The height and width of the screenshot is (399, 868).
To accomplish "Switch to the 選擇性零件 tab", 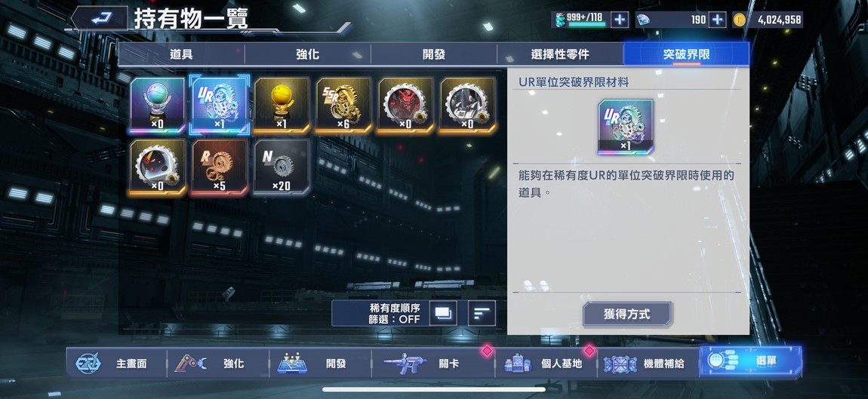I will [x=559, y=54].
